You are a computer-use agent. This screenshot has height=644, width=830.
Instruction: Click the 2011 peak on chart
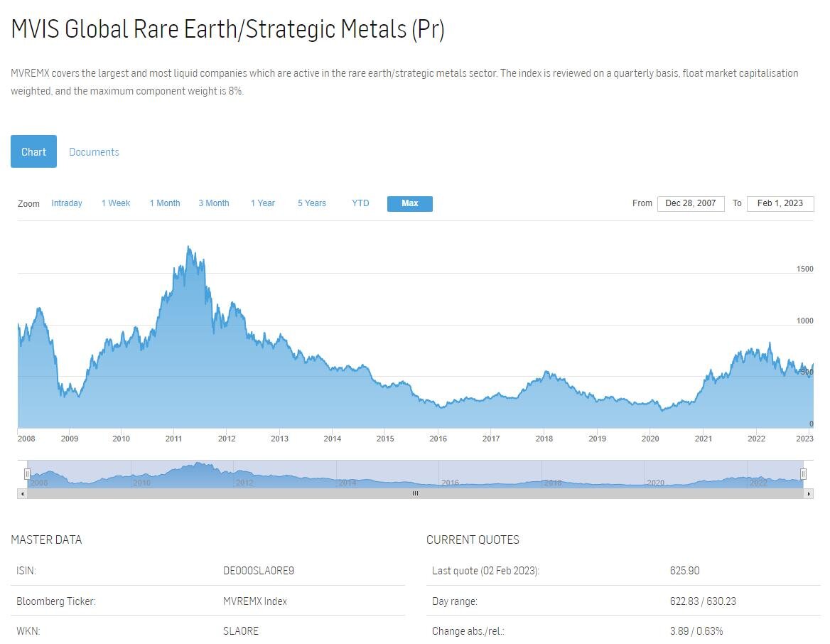click(x=188, y=247)
